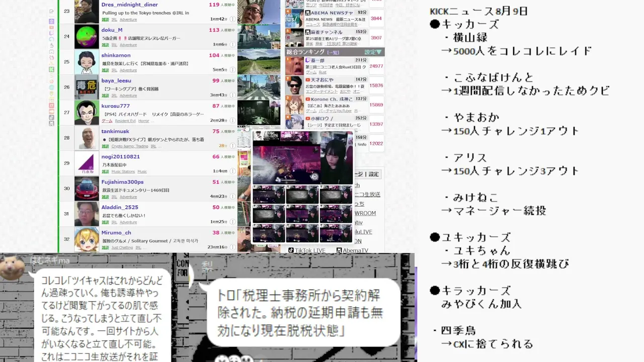
Task: Click the large stream preview in the popup
Action: [x=302, y=158]
